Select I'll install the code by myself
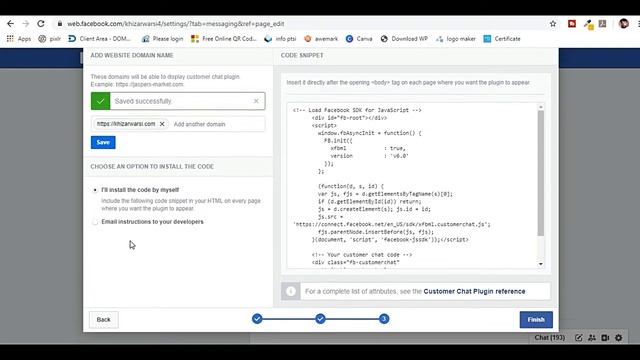 click(x=95, y=190)
